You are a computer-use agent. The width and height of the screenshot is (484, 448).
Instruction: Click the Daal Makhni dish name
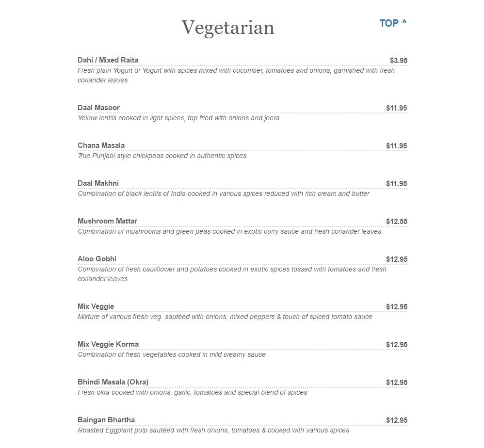point(98,183)
